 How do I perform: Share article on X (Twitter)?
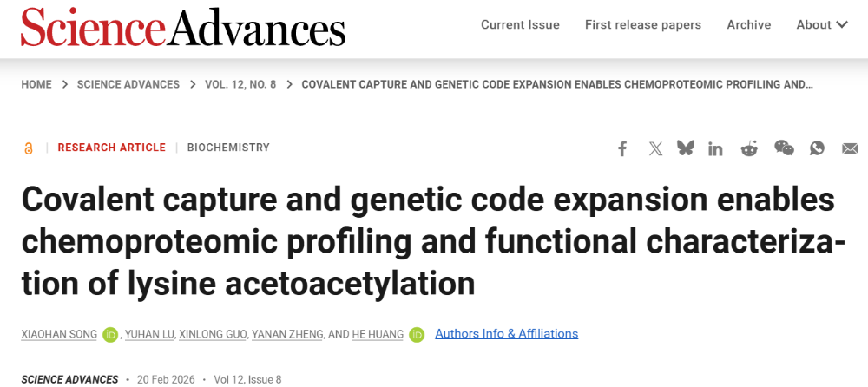tap(655, 148)
